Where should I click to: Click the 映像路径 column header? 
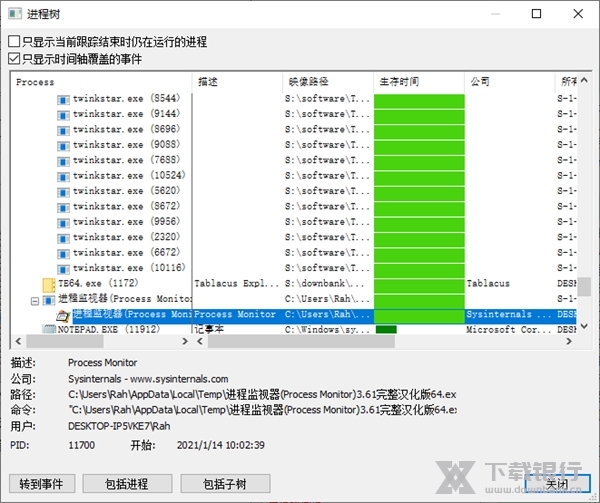click(328, 82)
